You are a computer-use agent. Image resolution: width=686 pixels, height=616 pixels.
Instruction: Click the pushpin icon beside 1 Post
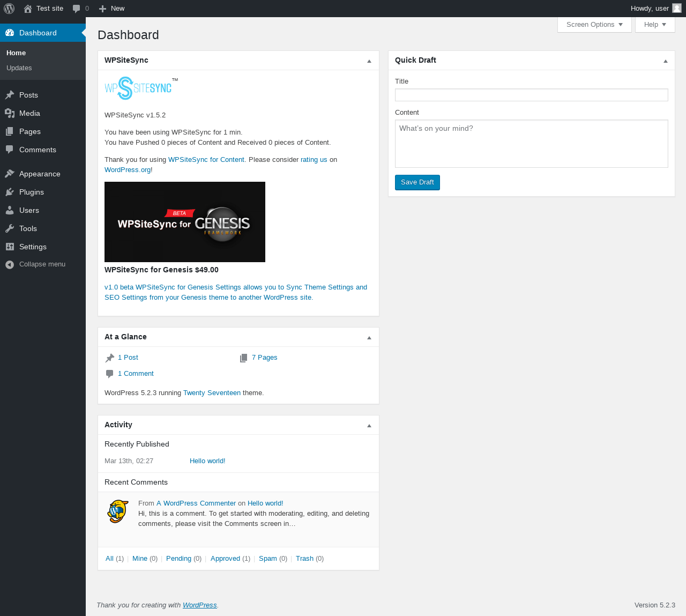(x=110, y=358)
